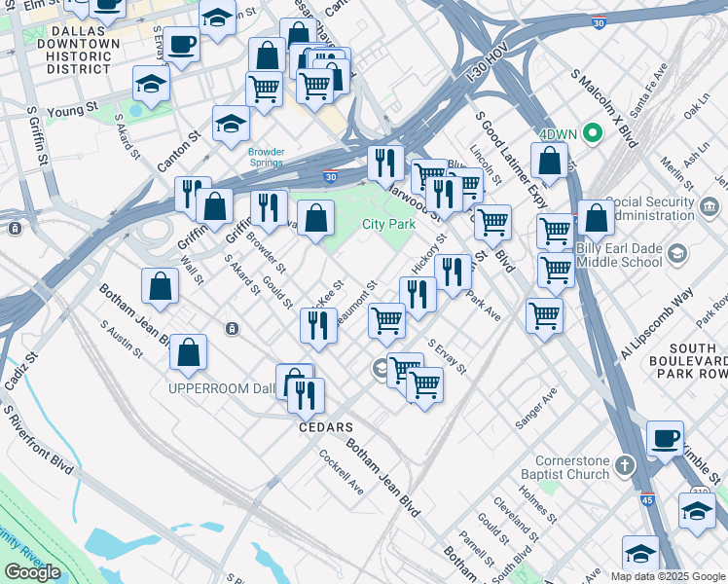Click the City Park label

(388, 224)
